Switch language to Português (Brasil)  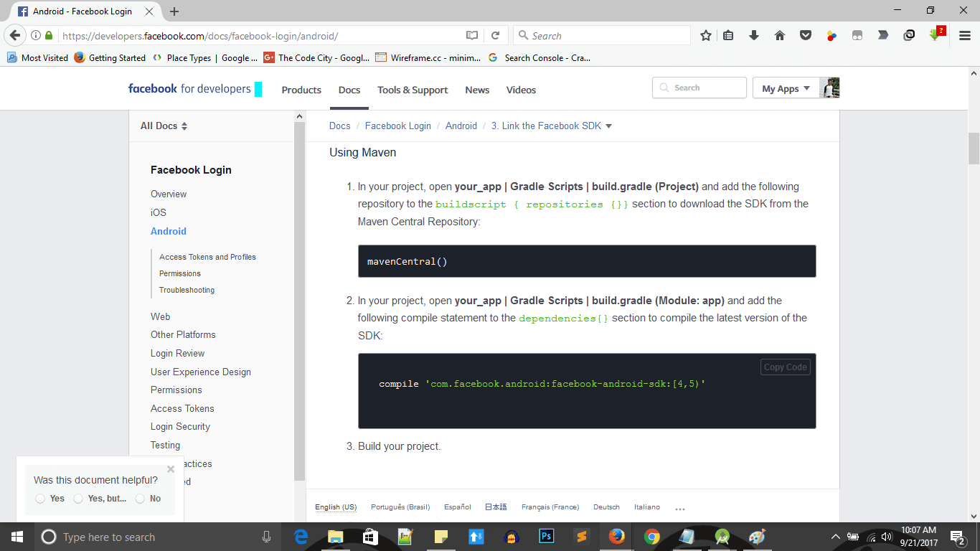400,507
